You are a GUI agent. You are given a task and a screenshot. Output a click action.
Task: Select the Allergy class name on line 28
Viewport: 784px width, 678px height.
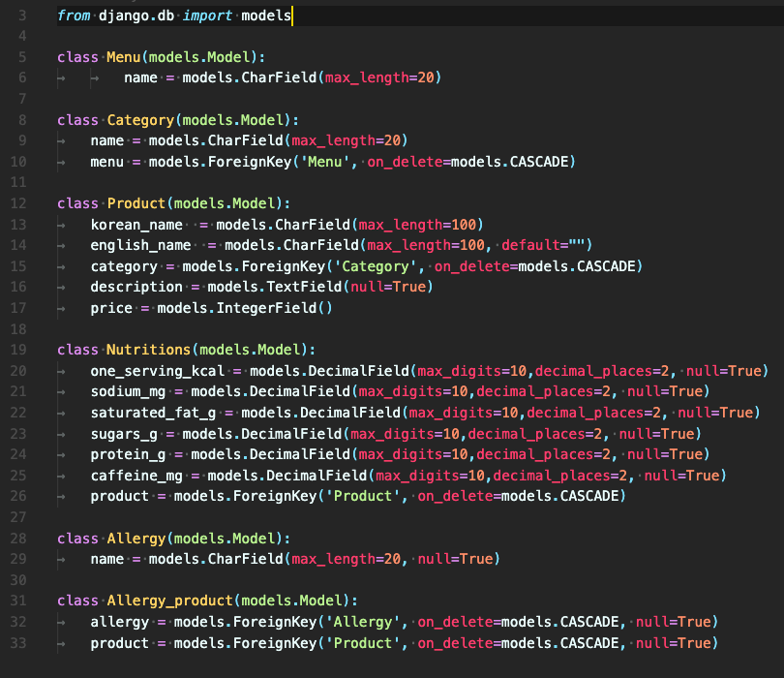point(136,539)
